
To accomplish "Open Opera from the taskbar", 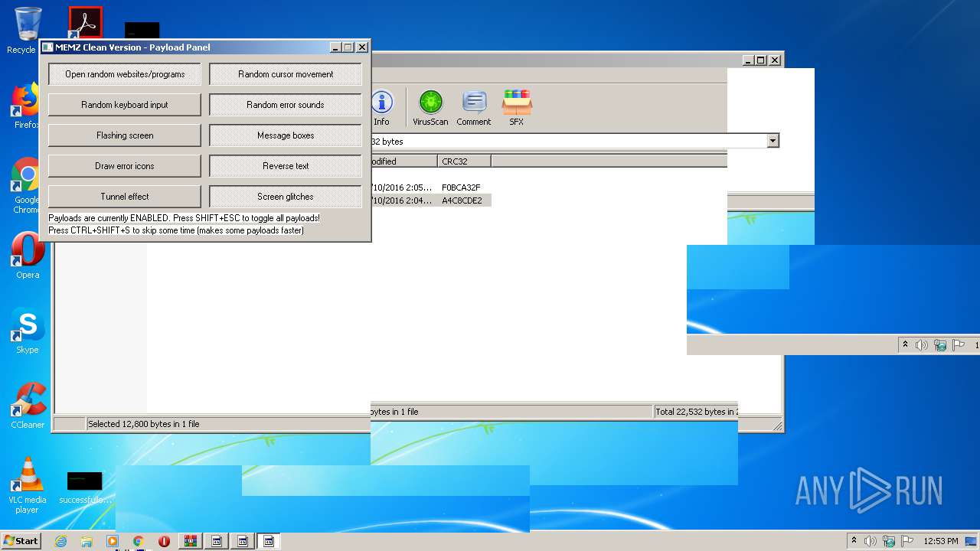I will click(x=164, y=541).
